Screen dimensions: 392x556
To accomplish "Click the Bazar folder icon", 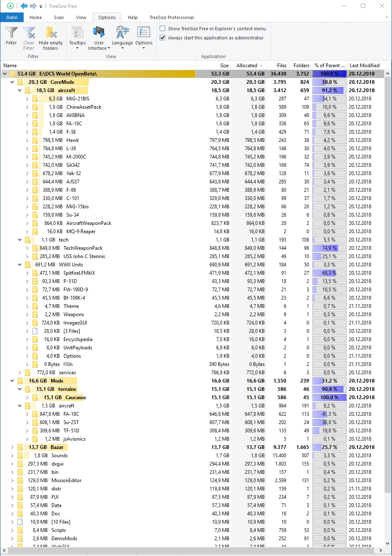I will point(20,447).
